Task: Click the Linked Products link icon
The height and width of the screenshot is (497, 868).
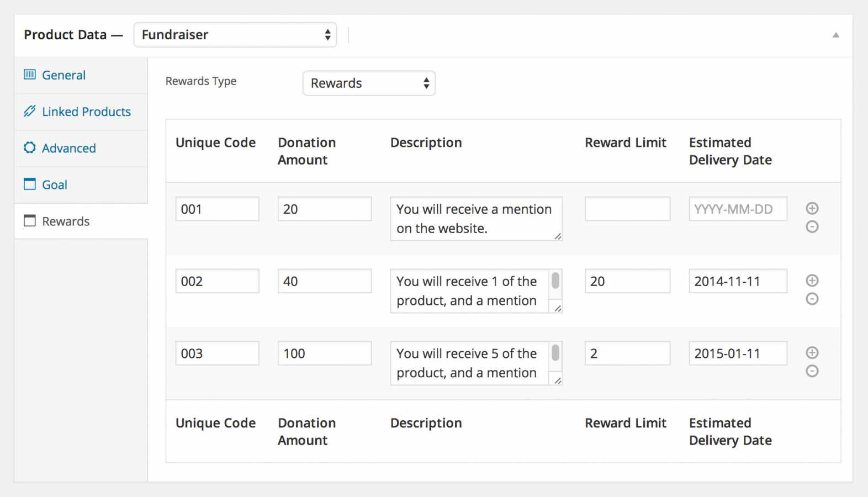Action: point(30,111)
